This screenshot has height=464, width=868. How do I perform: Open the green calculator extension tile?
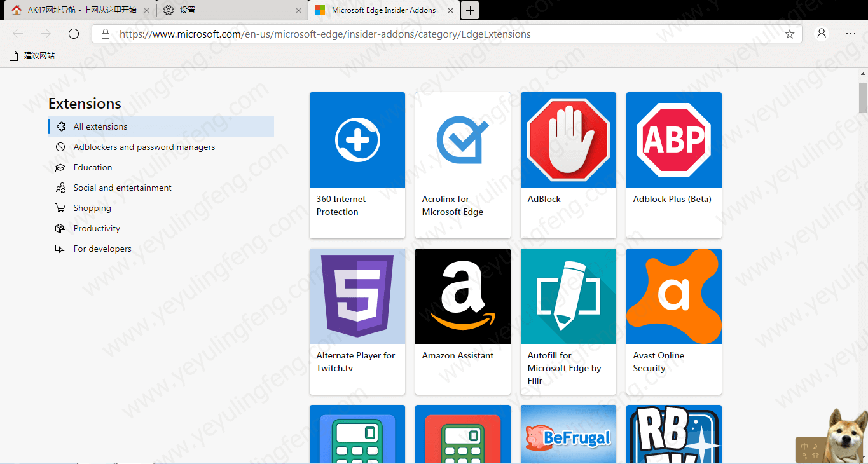[x=357, y=434]
